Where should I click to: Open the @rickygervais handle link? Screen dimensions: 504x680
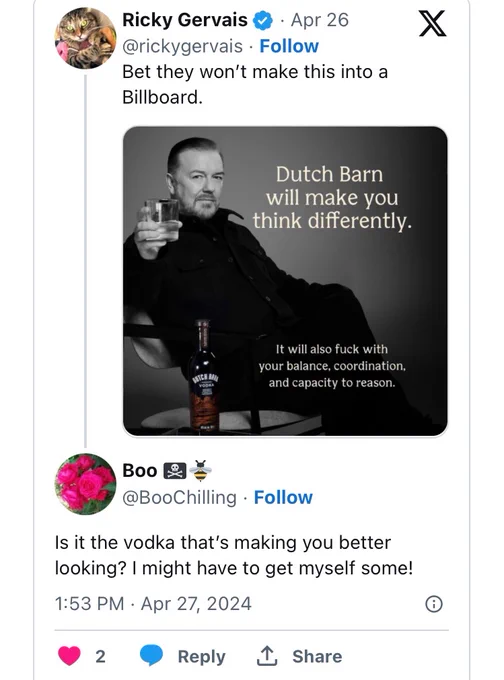pos(182,46)
